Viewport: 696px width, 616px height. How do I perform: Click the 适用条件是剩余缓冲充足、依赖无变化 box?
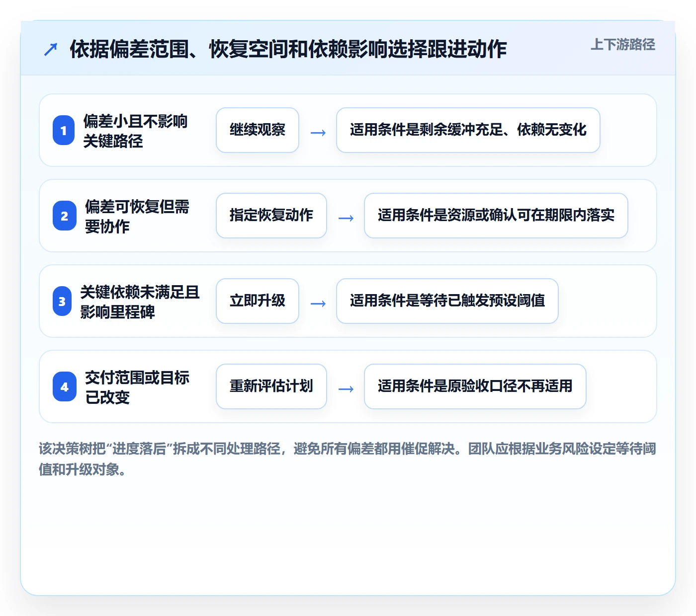pyautogui.click(x=468, y=130)
